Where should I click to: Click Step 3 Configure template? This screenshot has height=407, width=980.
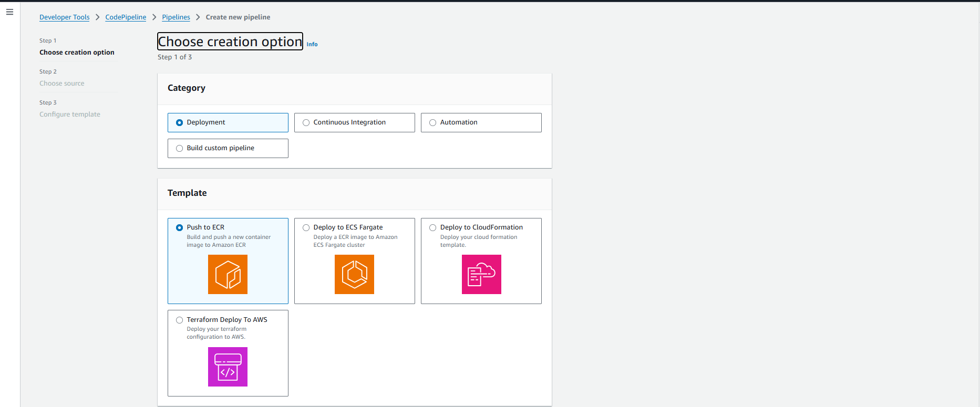pos(70,114)
